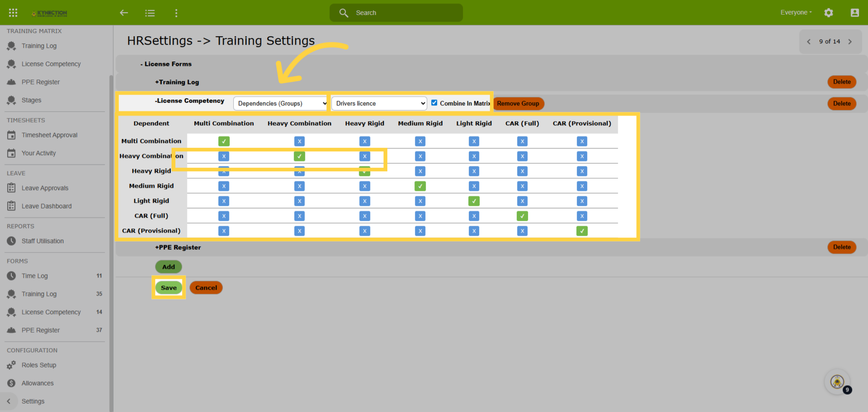Open the Dependencies (Groups) dropdown
Viewport: 868px width, 412px height.
tap(280, 104)
